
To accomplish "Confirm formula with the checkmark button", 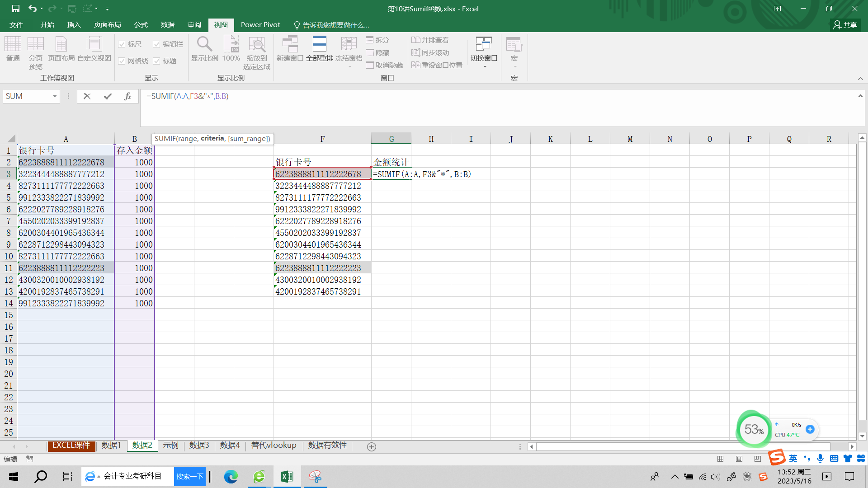I will [108, 96].
